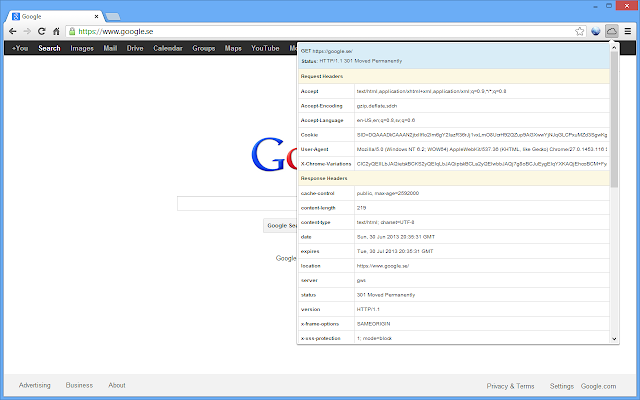The height and width of the screenshot is (400, 640).
Task: Open the Privacy & Terms link
Action: [510, 386]
